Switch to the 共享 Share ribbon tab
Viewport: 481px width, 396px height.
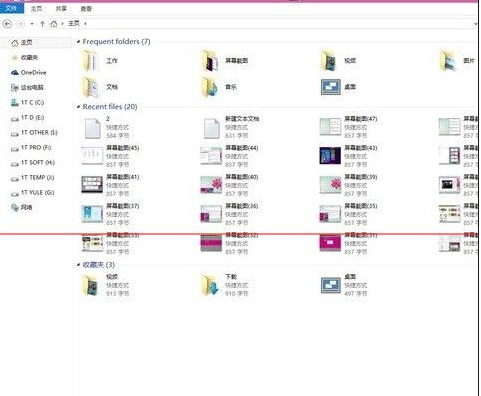pyautogui.click(x=61, y=9)
